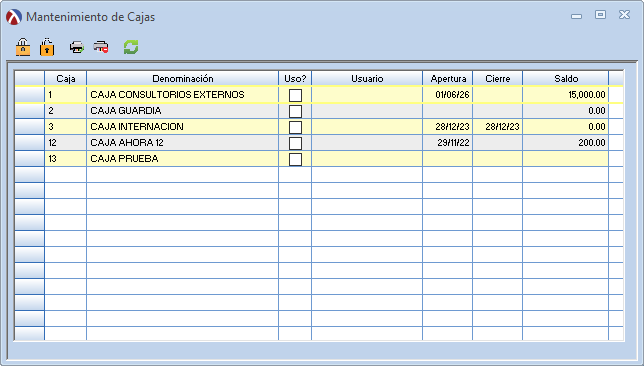Click Caja number 1 cell
The width and height of the screenshot is (644, 366).
66,94
